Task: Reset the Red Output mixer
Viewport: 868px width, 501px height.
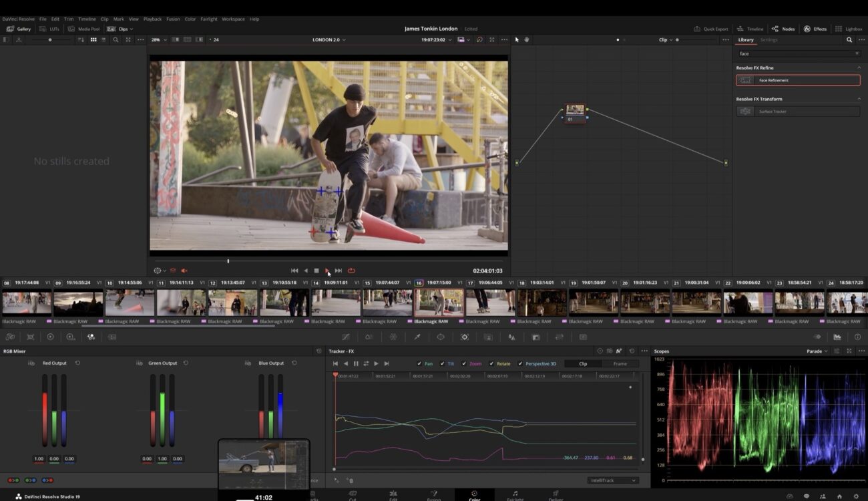Action: click(77, 363)
